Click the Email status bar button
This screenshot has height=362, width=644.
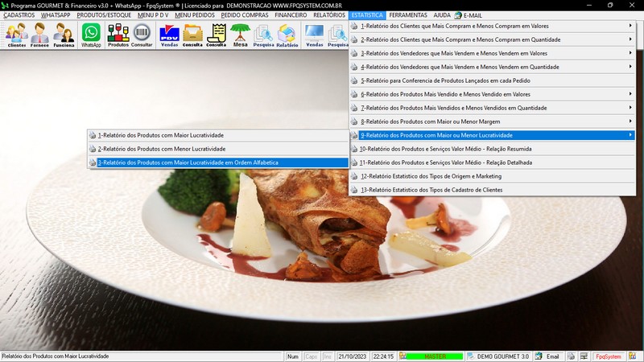pos(552,356)
